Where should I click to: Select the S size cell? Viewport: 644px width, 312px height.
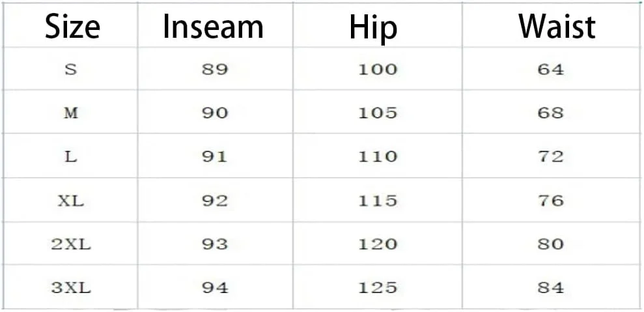(71, 69)
